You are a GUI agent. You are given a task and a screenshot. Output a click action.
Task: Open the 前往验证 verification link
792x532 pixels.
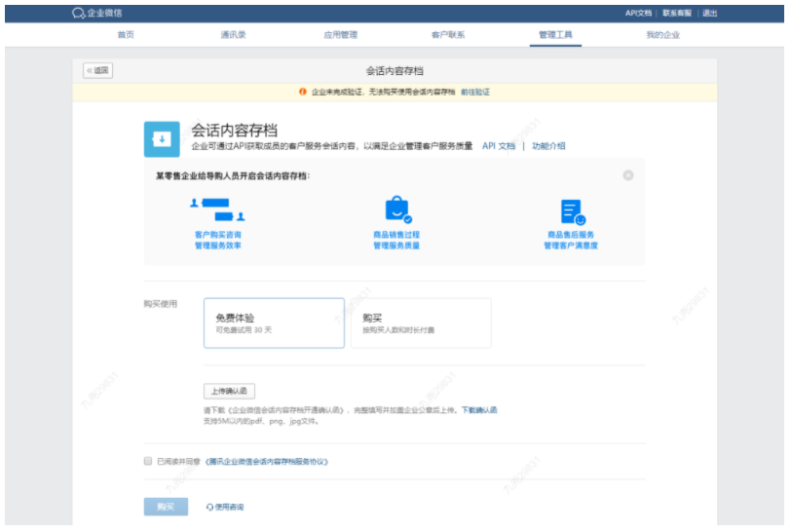point(475,92)
